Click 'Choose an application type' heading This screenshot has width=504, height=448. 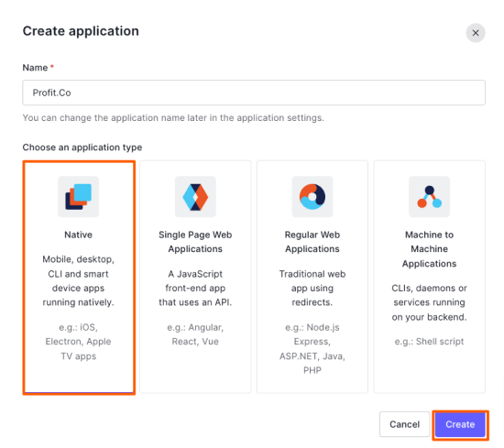coord(82,148)
